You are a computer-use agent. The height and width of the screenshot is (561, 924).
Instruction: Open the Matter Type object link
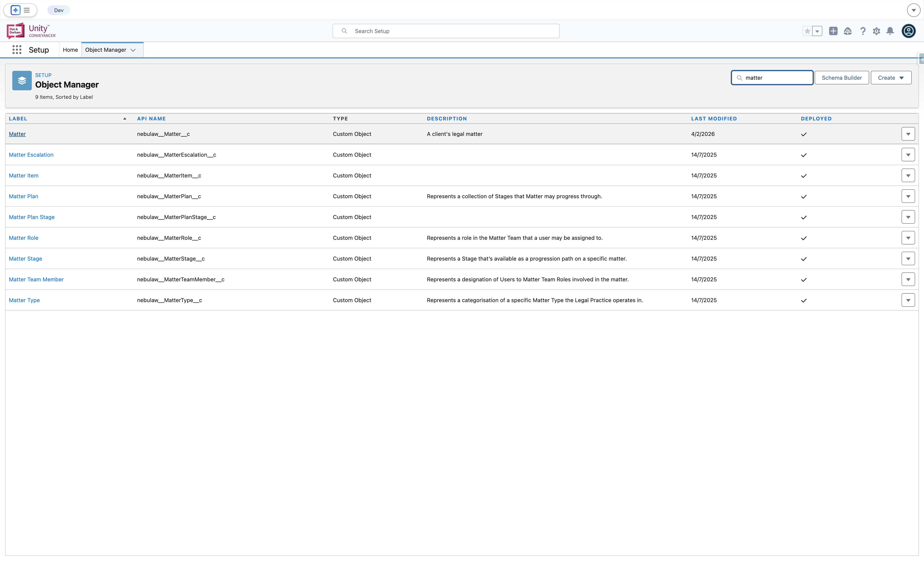tap(24, 300)
